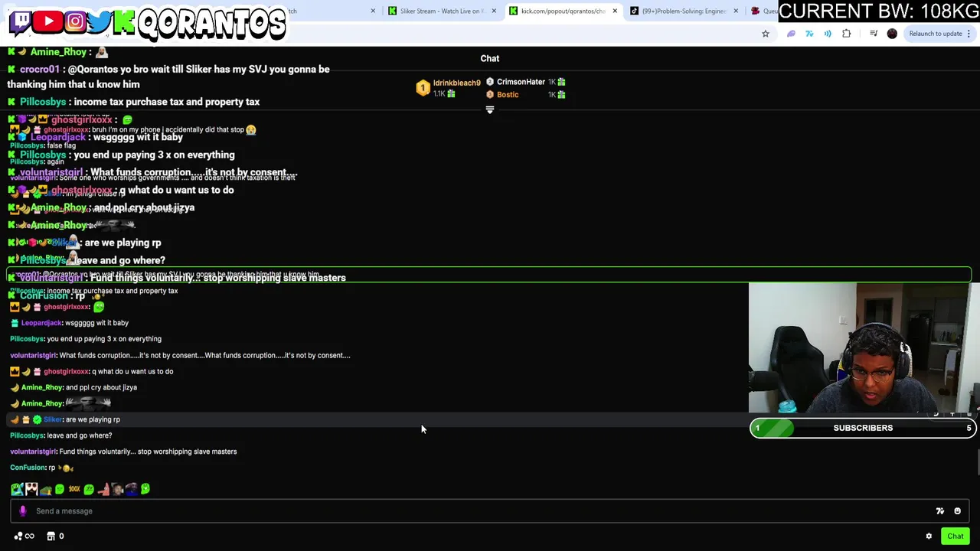Click username on 'leave and go where?' message
The height and width of the screenshot is (551, 980).
tap(27, 435)
